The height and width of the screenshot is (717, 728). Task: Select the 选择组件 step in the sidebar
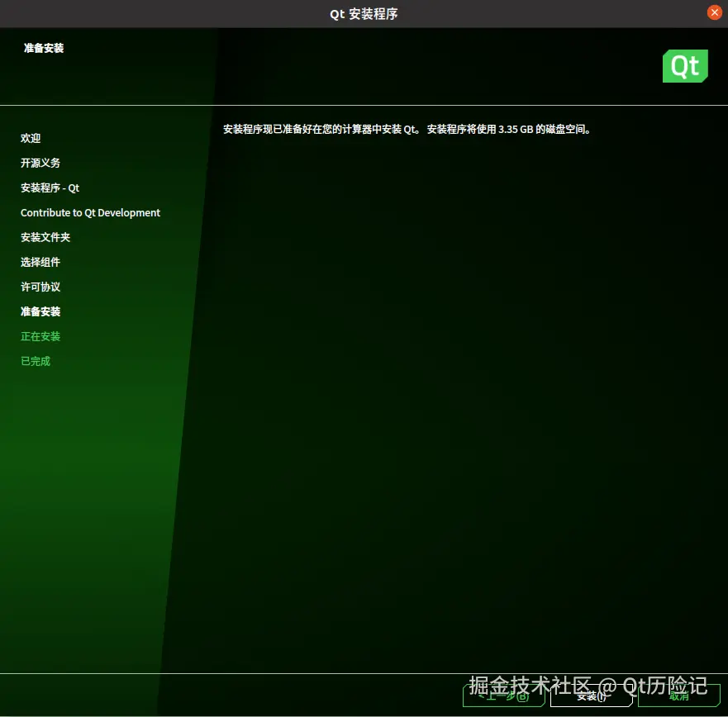[40, 262]
